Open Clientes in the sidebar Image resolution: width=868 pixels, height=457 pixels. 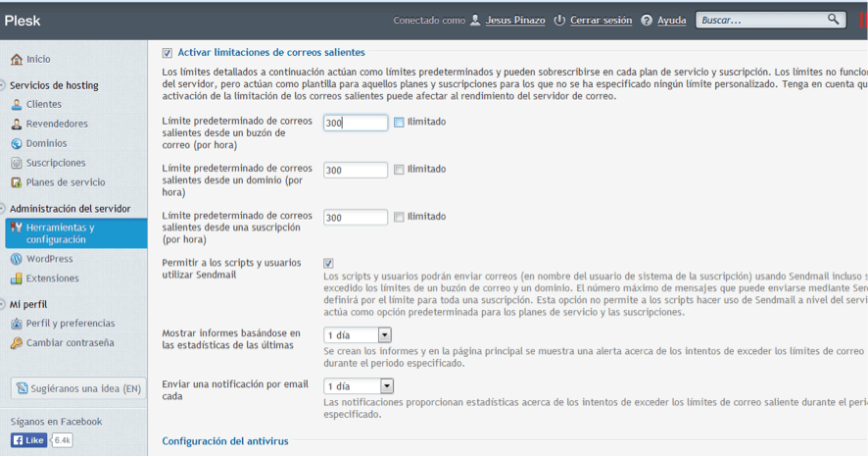click(x=44, y=104)
